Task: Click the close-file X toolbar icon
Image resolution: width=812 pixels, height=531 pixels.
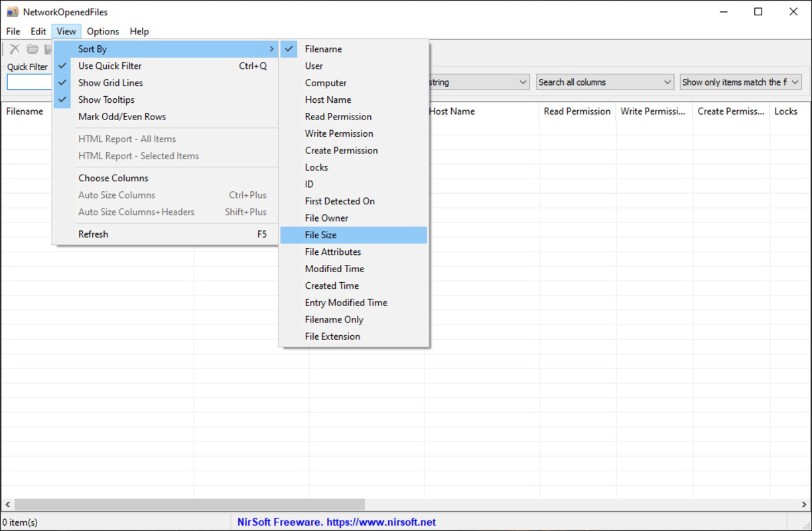Action: [x=15, y=49]
